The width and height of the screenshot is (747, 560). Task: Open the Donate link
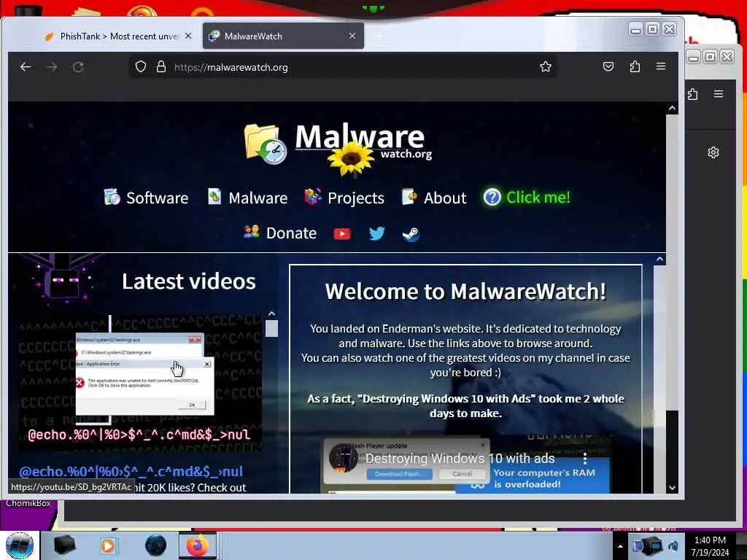point(280,233)
